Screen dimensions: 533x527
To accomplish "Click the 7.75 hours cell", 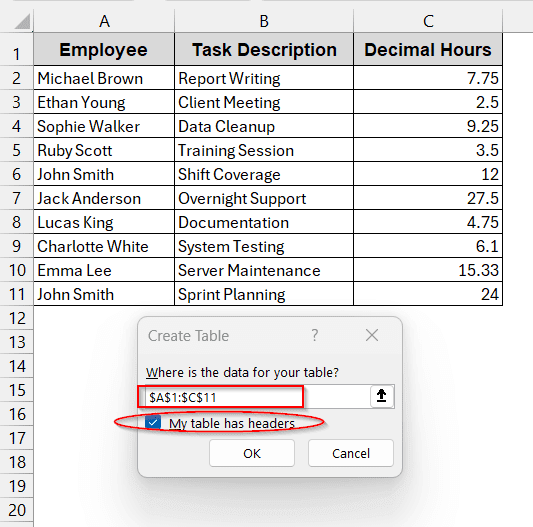I will pos(428,78).
